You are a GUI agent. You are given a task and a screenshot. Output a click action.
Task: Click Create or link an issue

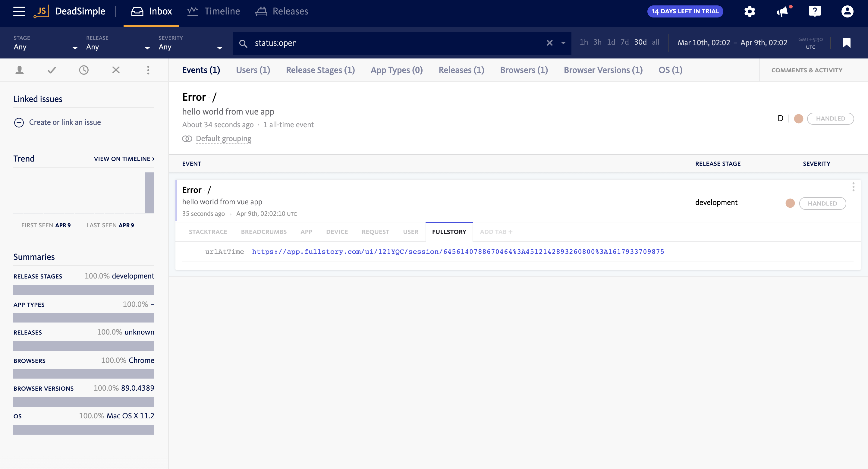pyautogui.click(x=65, y=122)
